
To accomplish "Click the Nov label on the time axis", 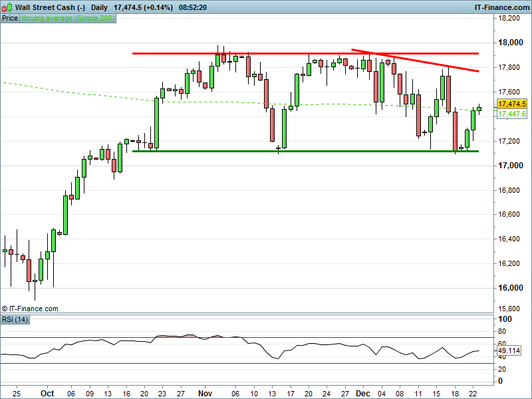I will click(205, 393).
